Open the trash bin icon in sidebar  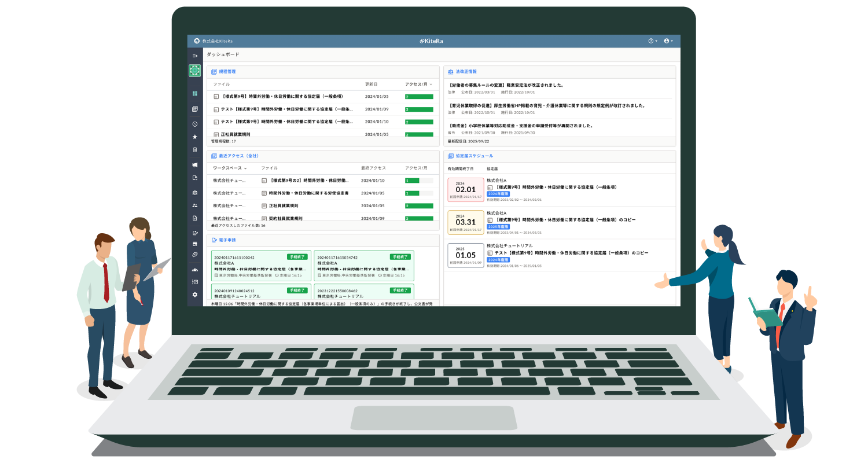[195, 150]
